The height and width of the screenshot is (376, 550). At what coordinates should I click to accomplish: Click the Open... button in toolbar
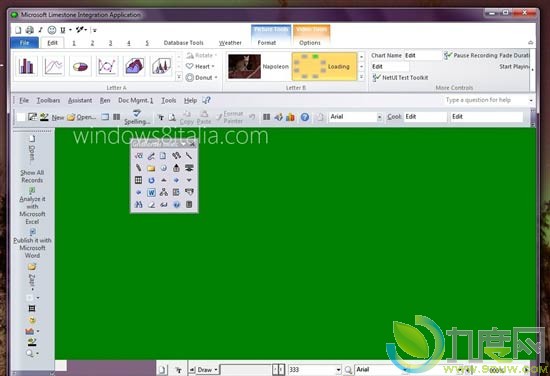click(x=81, y=117)
